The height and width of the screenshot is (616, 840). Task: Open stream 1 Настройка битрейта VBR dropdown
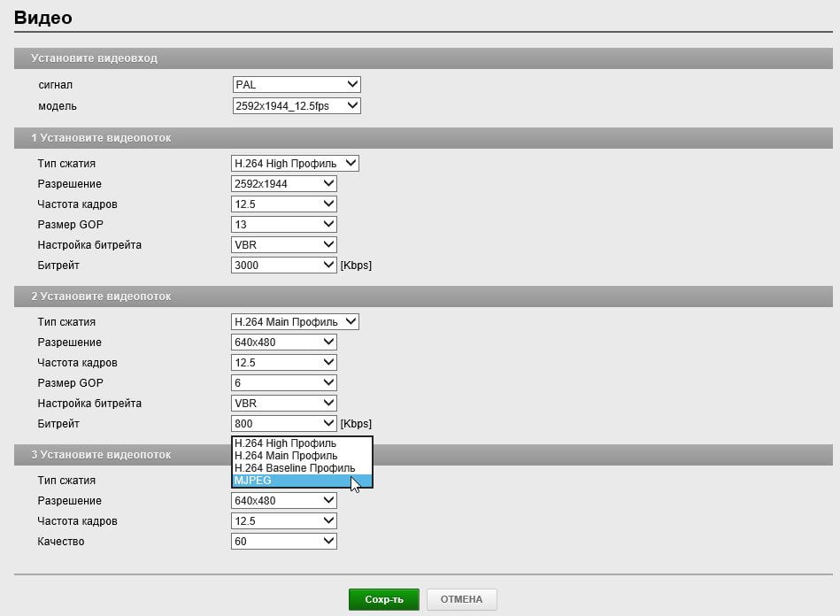click(283, 245)
